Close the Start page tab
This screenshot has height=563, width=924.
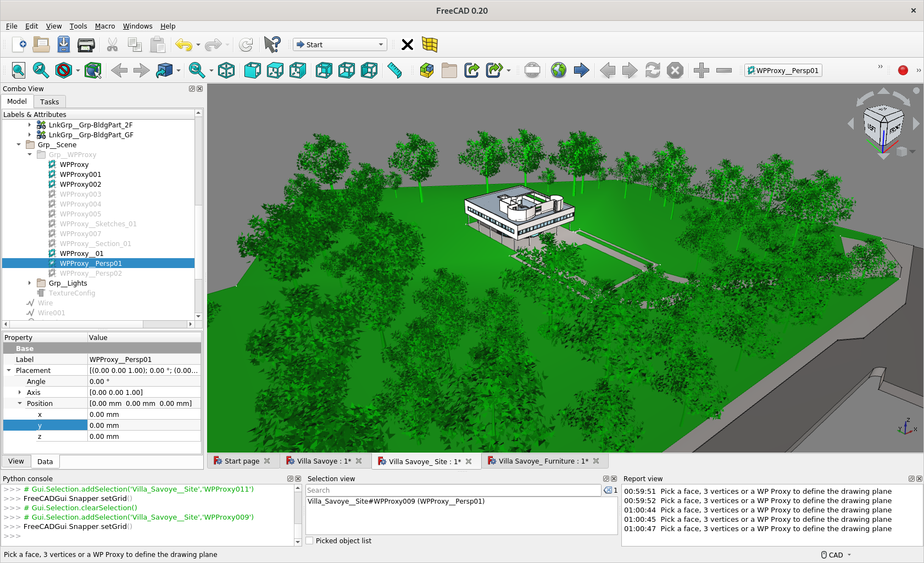click(x=267, y=461)
